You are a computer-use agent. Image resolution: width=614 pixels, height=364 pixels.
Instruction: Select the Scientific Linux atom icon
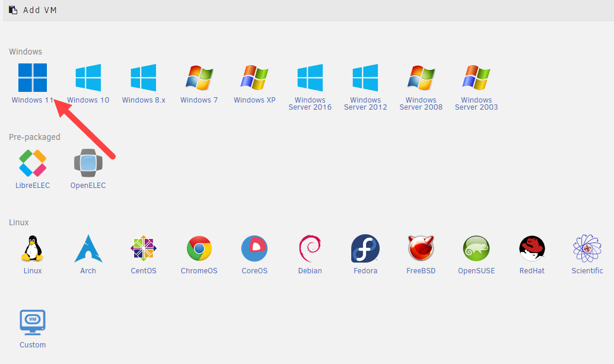(587, 248)
